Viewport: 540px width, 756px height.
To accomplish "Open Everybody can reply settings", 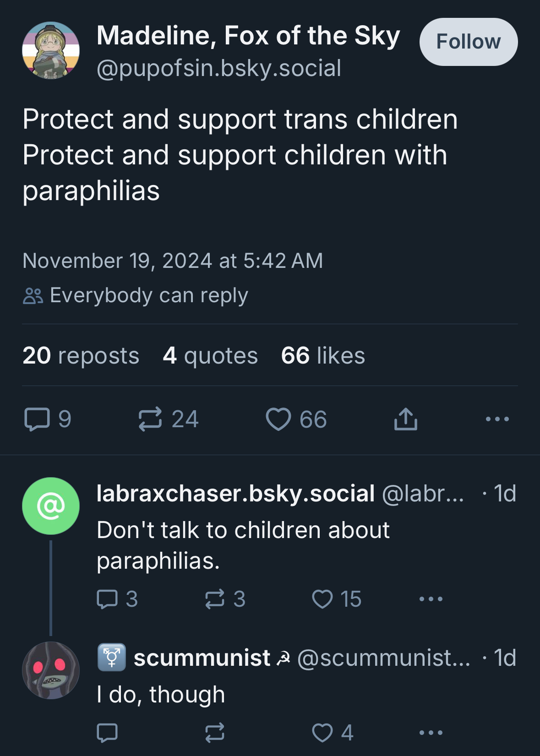I will pos(136,295).
